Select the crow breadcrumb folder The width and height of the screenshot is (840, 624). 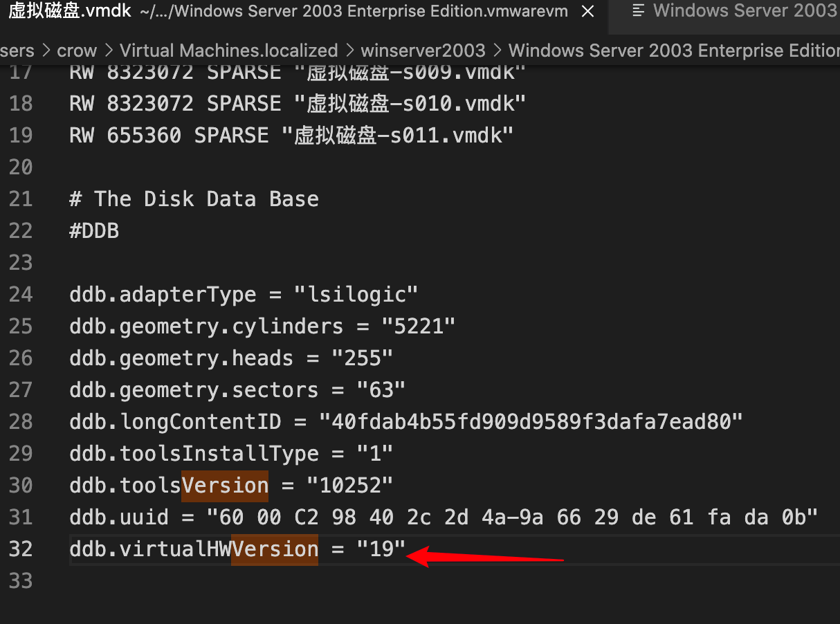(x=77, y=51)
